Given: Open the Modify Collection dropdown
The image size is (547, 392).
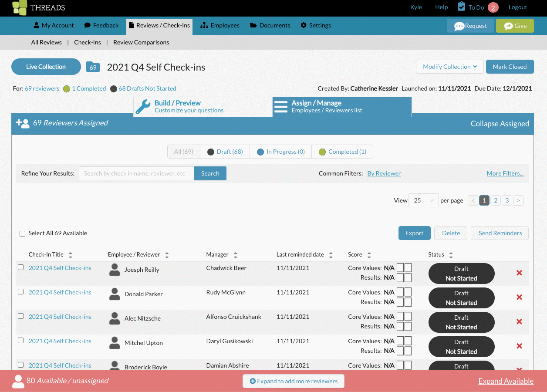Looking at the screenshot, I should 450,67.
